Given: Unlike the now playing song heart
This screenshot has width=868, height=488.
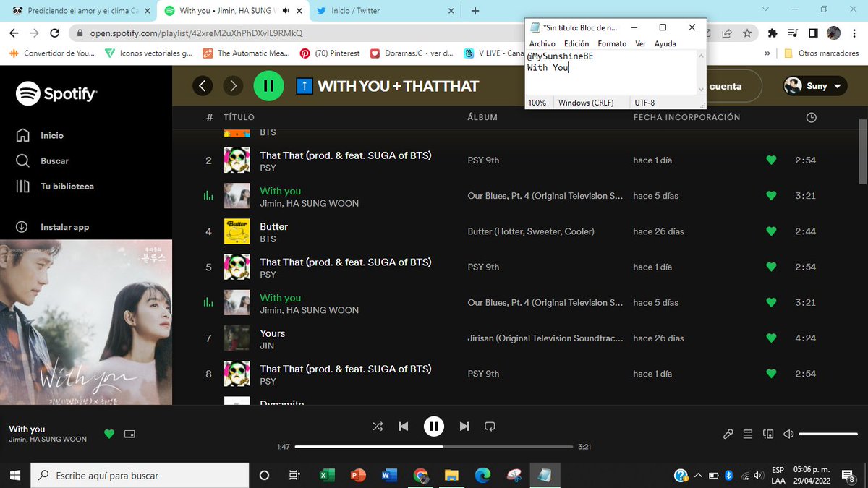Looking at the screenshot, I should point(109,434).
